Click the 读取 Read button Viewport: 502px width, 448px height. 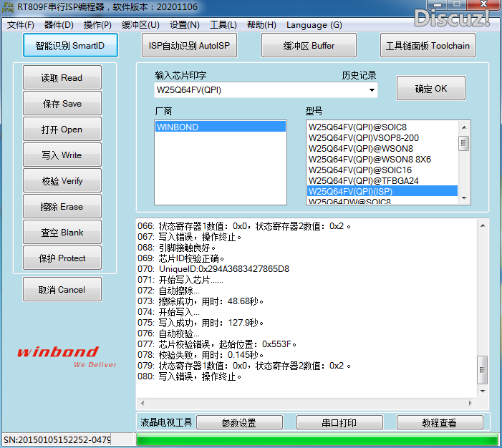tap(62, 77)
